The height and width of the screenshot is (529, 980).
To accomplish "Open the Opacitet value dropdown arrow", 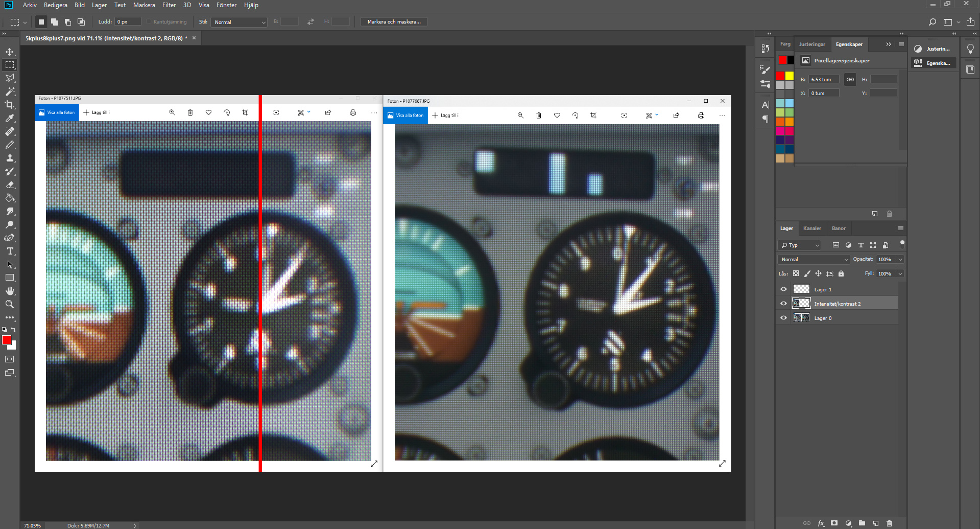I will click(900, 259).
